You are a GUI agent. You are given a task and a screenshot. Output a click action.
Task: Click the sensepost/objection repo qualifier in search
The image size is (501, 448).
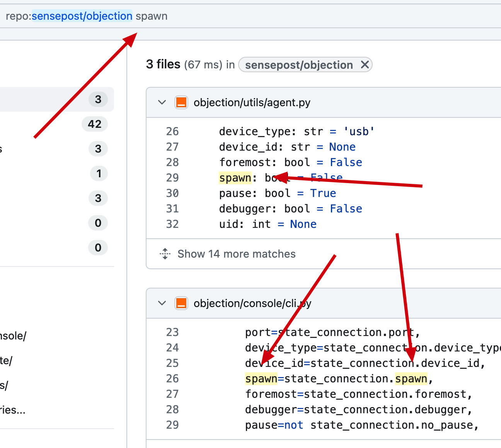tap(82, 16)
